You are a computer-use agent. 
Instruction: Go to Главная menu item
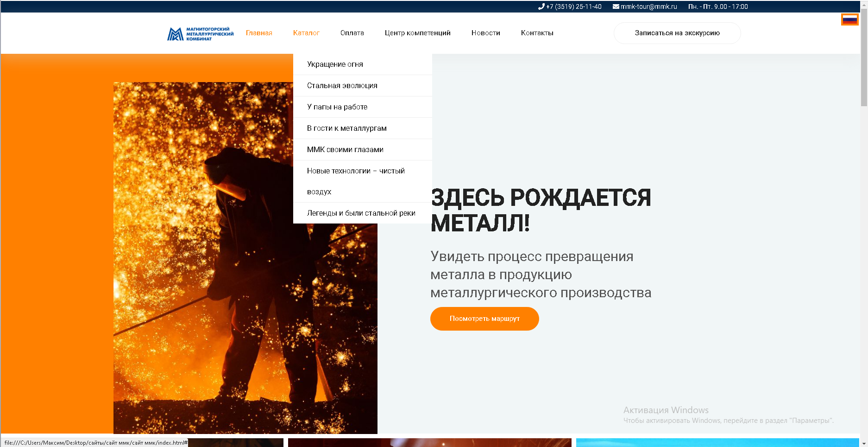tap(259, 33)
